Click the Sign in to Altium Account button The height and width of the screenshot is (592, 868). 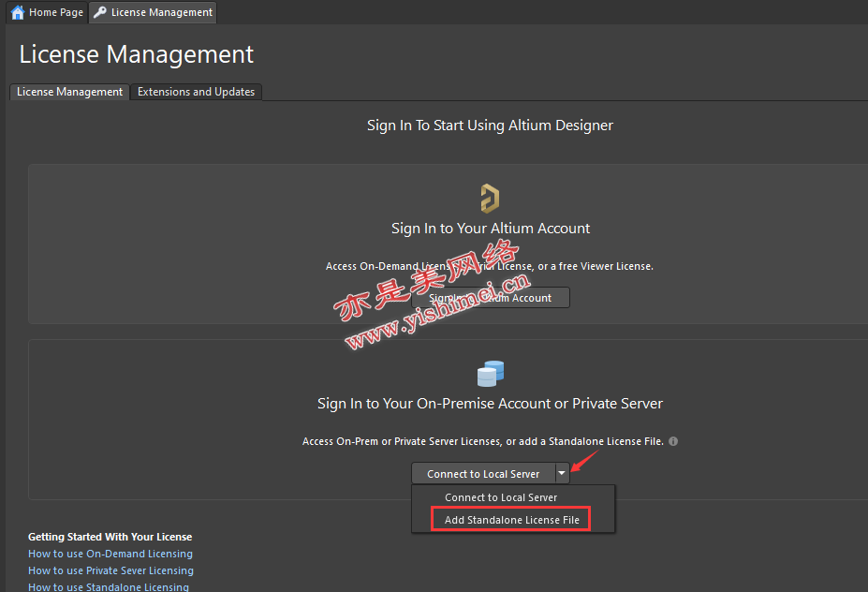click(x=491, y=297)
